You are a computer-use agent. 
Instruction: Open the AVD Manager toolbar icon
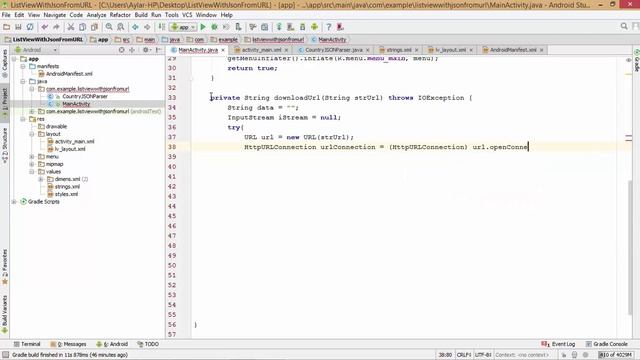[x=291, y=27]
